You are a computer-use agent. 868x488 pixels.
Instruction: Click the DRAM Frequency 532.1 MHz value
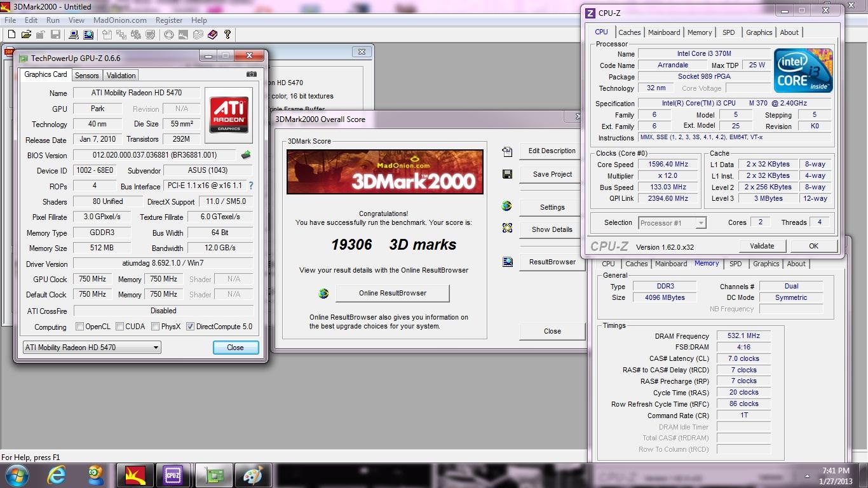(x=744, y=335)
